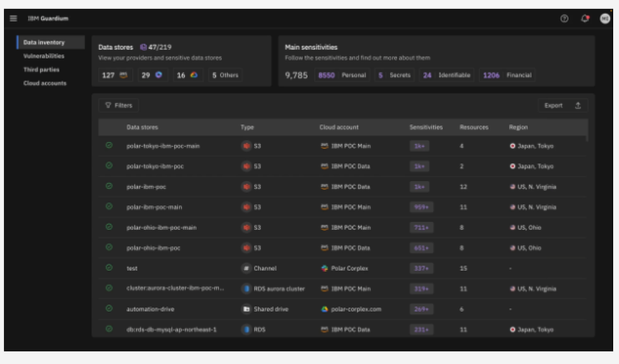619x364 pixels.
Task: Click status check icon for polar-tokyo-ibm-poc-main
Action: 109,145
